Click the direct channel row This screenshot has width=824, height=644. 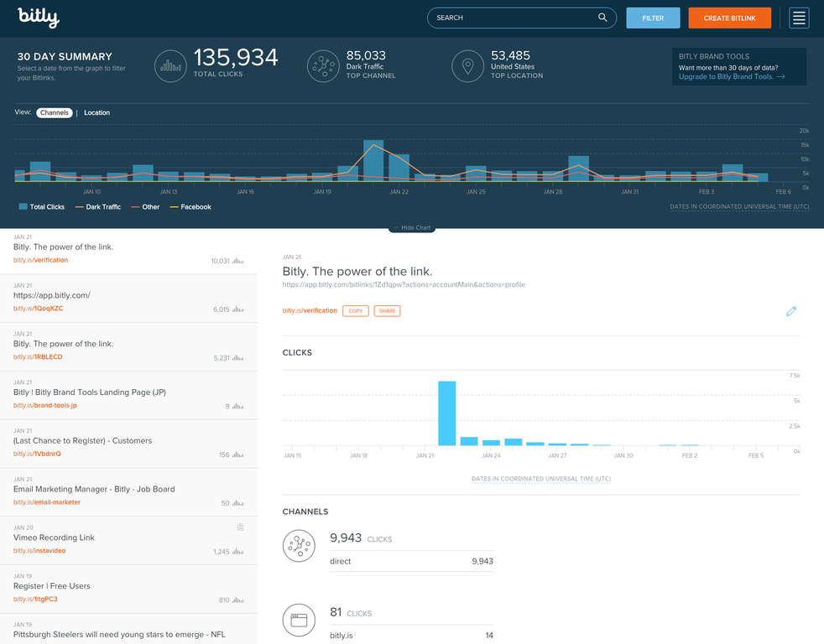[x=411, y=561]
